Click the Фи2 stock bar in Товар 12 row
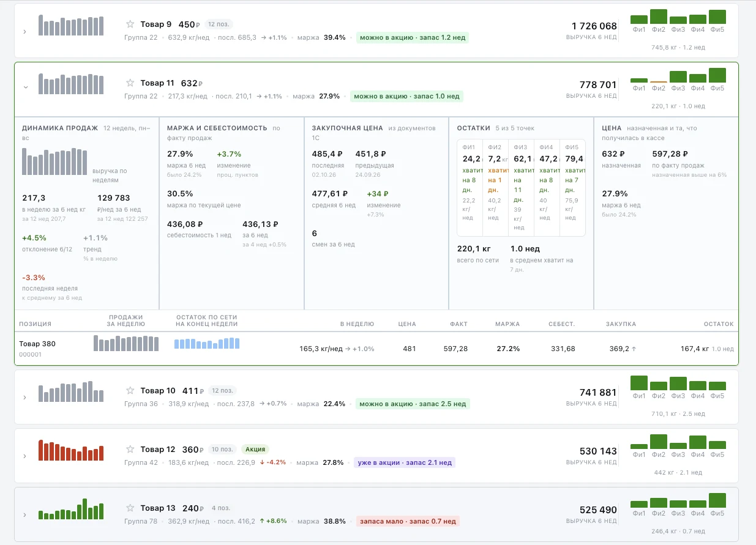756x545 pixels. [x=659, y=442]
